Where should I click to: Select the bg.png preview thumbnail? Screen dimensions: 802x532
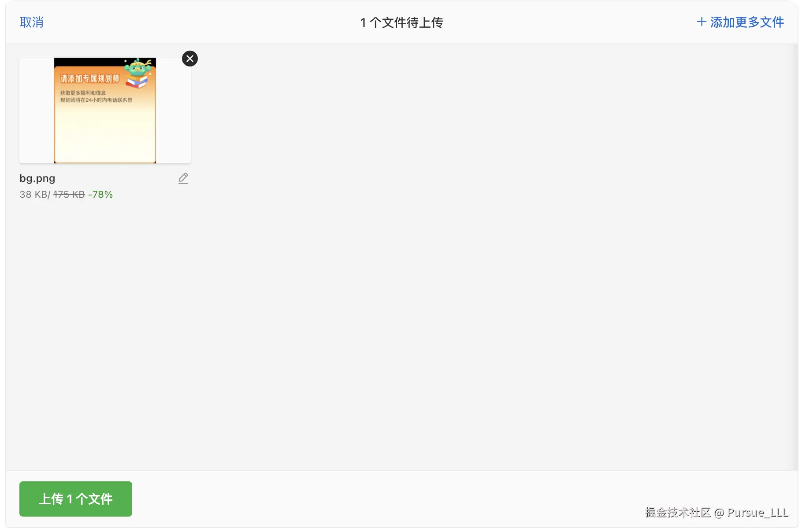point(105,111)
